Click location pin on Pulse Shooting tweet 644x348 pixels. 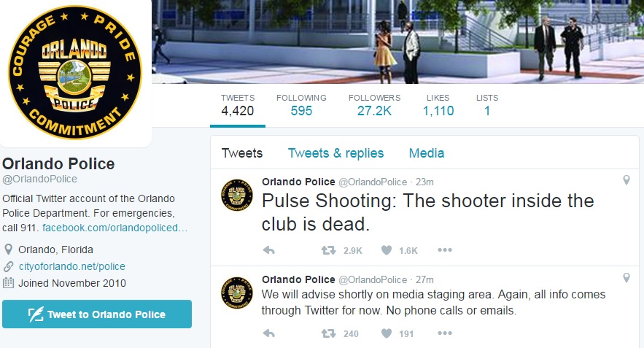(x=626, y=180)
